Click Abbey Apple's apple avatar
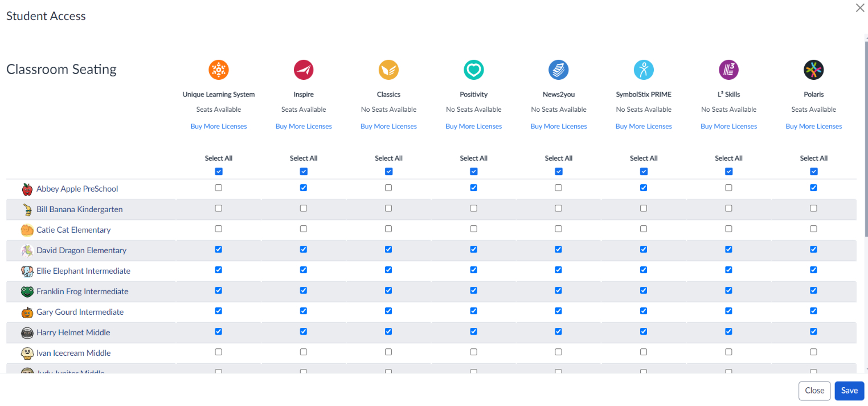Screen dimensions: 868x406 [x=27, y=189]
